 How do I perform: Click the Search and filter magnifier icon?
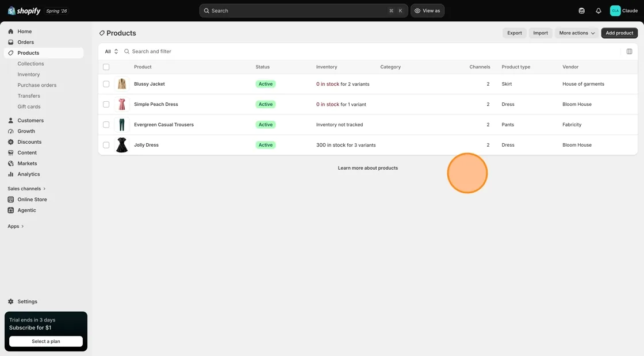point(127,51)
